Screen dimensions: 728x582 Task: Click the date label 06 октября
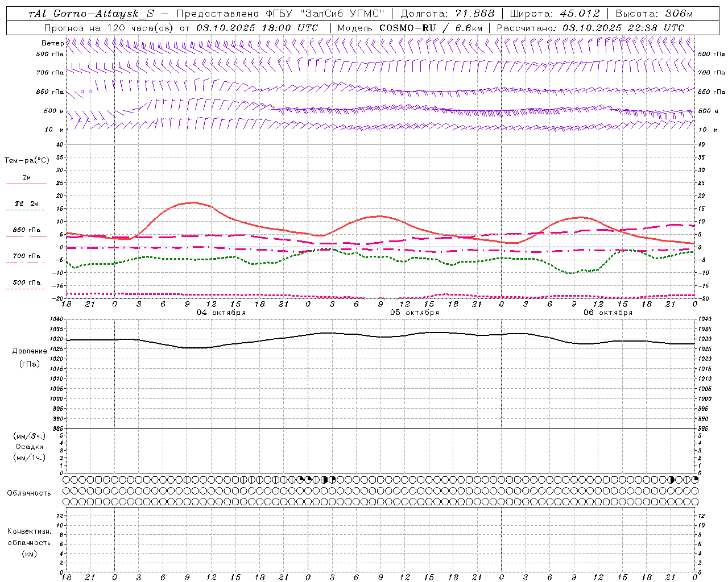click(x=608, y=313)
